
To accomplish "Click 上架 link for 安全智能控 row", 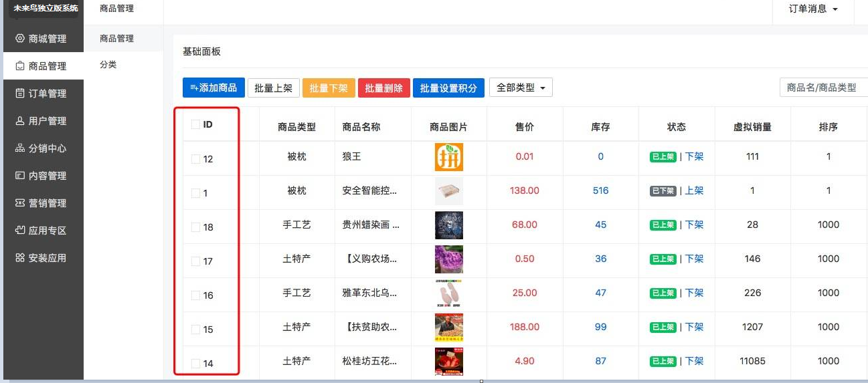I will (x=694, y=190).
